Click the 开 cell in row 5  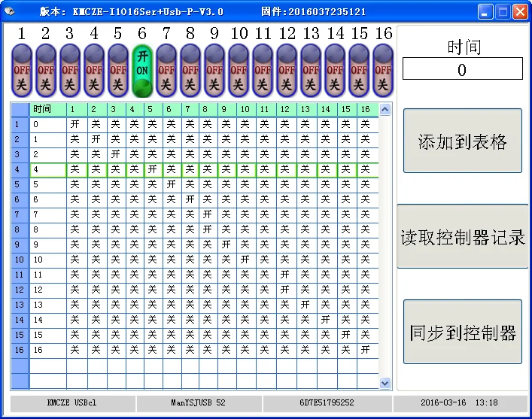pos(172,184)
